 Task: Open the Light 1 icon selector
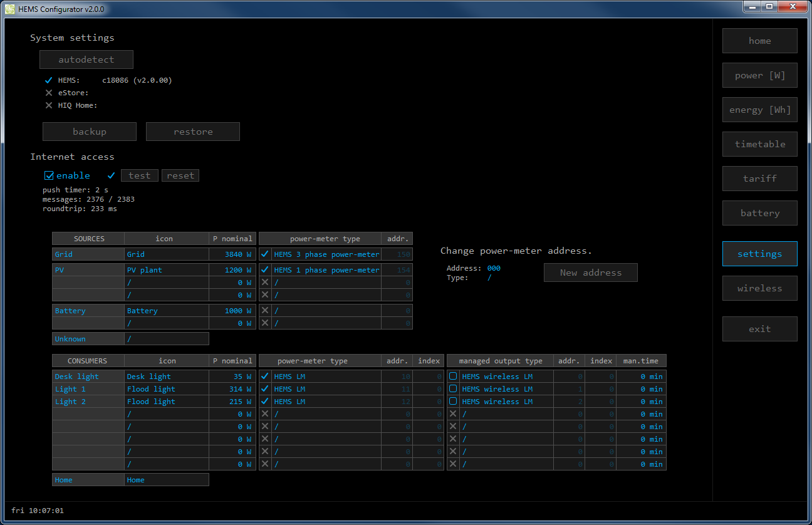(x=166, y=389)
